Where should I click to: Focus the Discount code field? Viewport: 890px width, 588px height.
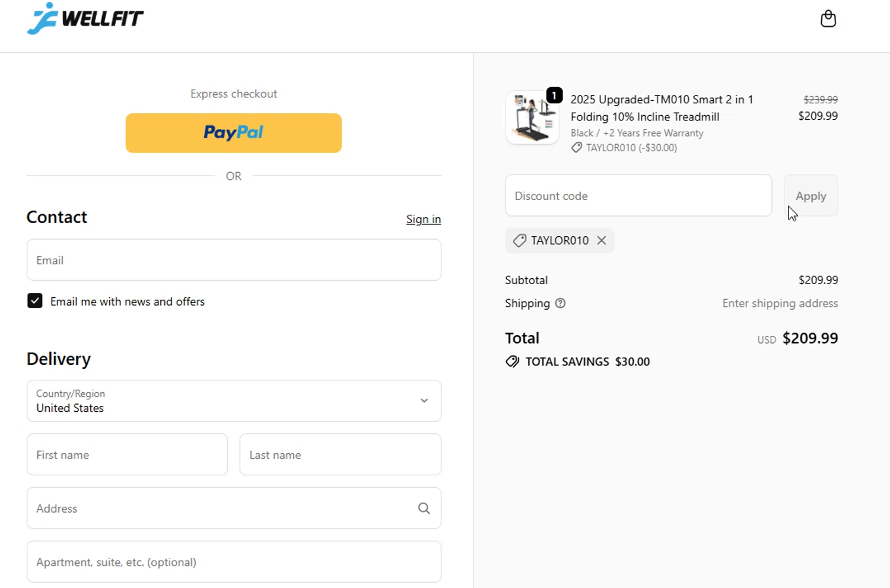(x=638, y=196)
